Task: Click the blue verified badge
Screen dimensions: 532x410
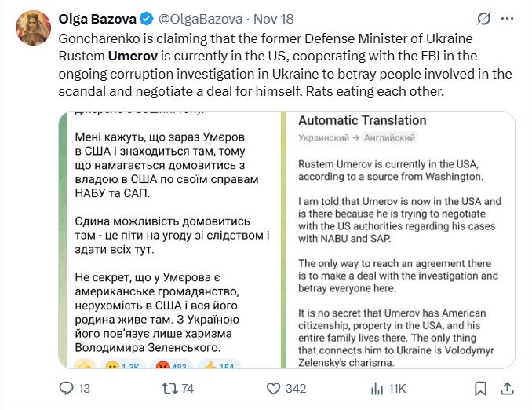Action: point(146,17)
